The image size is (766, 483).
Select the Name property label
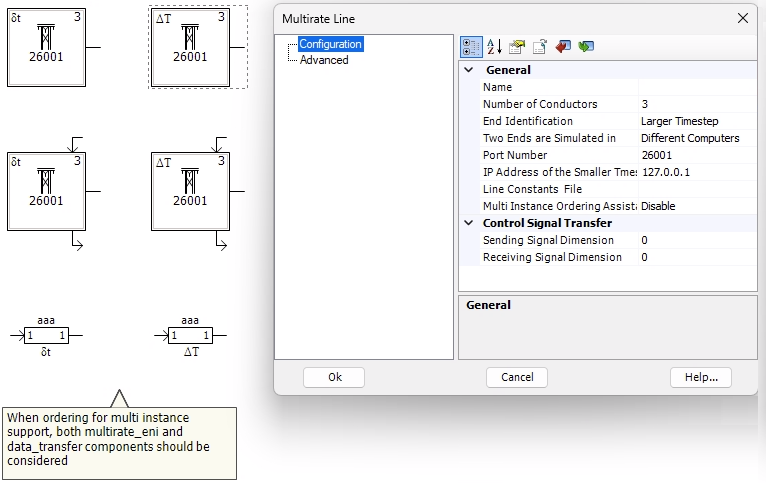point(497,87)
